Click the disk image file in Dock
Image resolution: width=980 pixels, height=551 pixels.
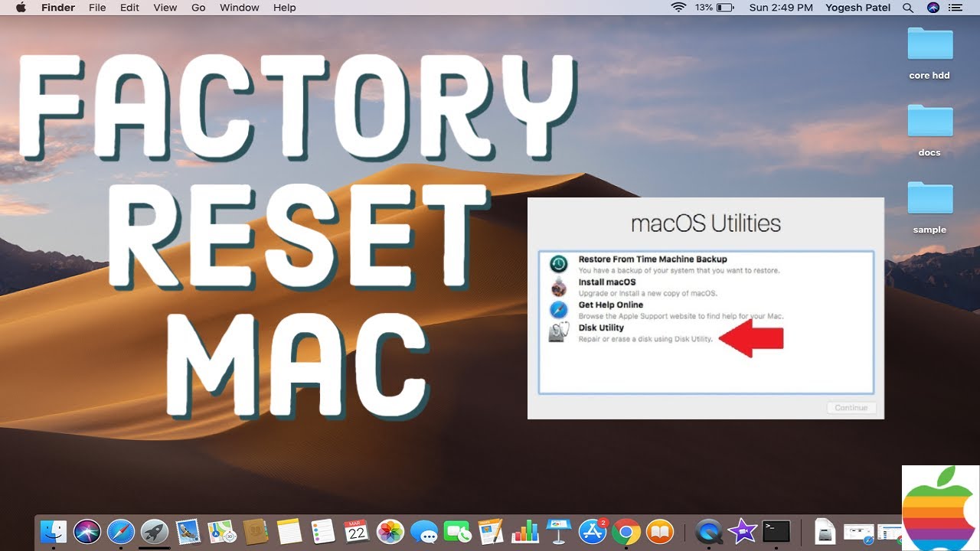pos(825,531)
